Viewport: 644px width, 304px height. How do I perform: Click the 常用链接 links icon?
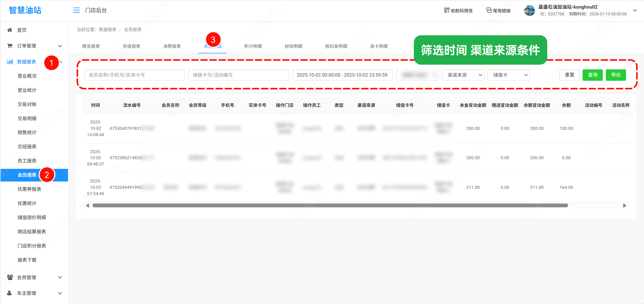pos(489,10)
